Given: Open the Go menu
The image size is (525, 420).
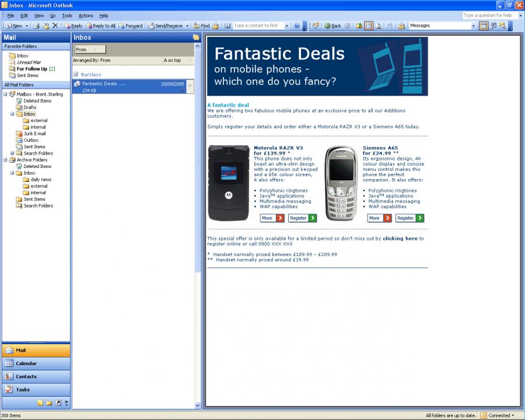Looking at the screenshot, I should pyautogui.click(x=52, y=16).
